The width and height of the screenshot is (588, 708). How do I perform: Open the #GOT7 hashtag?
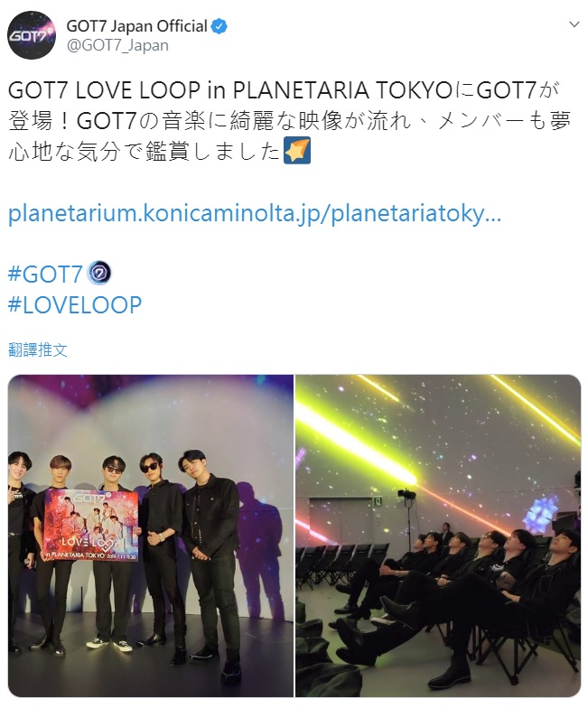point(45,274)
